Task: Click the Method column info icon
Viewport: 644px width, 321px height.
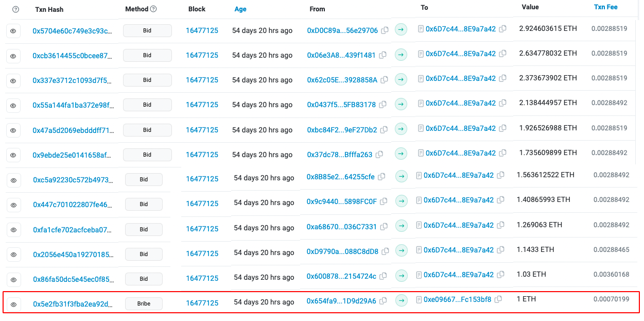Action: (x=153, y=9)
